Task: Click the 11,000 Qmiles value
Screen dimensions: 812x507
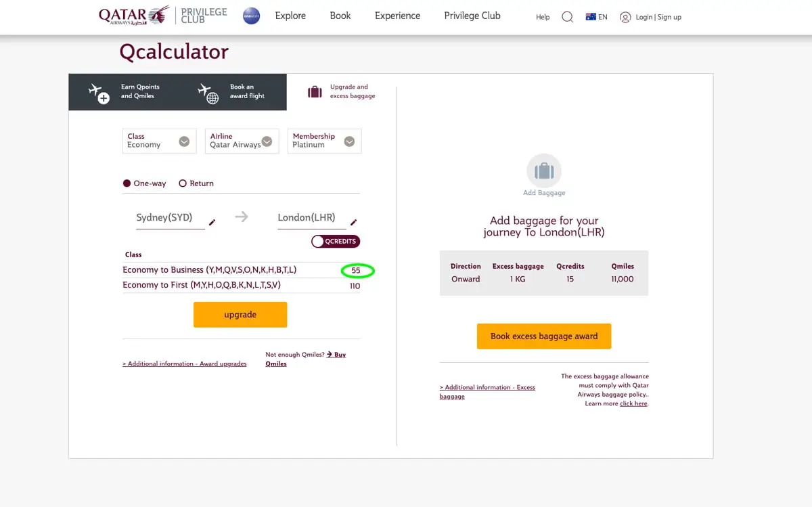Action: click(622, 279)
